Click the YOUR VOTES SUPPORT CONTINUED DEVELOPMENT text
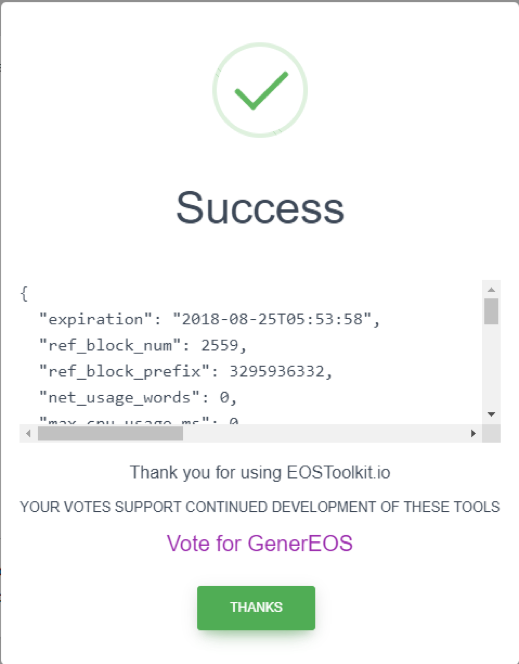The height and width of the screenshot is (664, 519). pyautogui.click(x=260, y=506)
